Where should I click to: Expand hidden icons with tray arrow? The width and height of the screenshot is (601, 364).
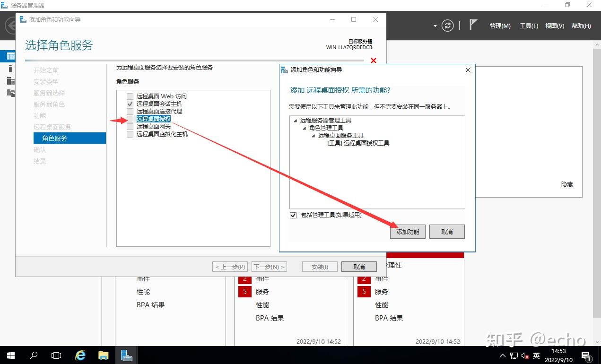(x=502, y=355)
